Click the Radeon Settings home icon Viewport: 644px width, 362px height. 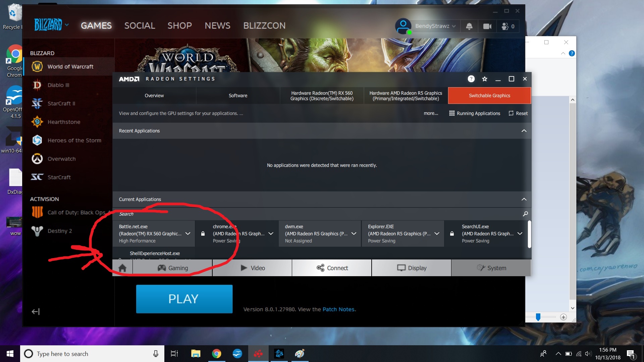[x=122, y=268]
